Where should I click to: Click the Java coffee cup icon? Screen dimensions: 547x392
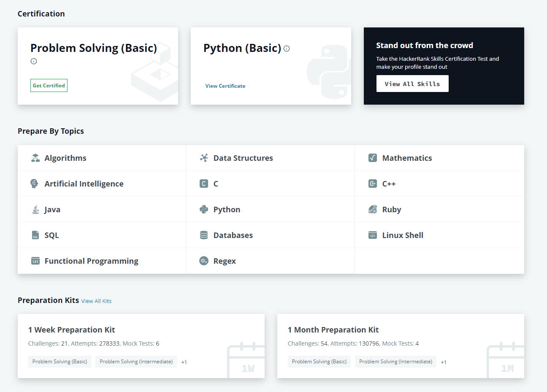coord(35,209)
